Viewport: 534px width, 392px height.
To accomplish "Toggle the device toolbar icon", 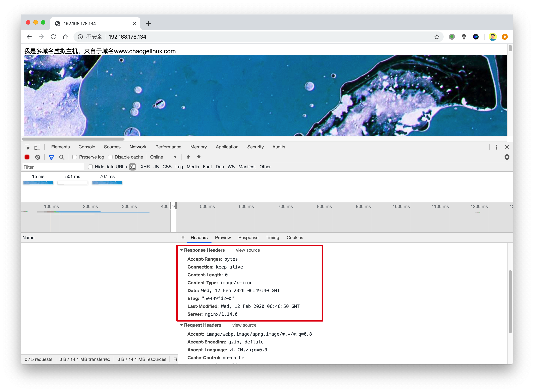I will pyautogui.click(x=37, y=147).
